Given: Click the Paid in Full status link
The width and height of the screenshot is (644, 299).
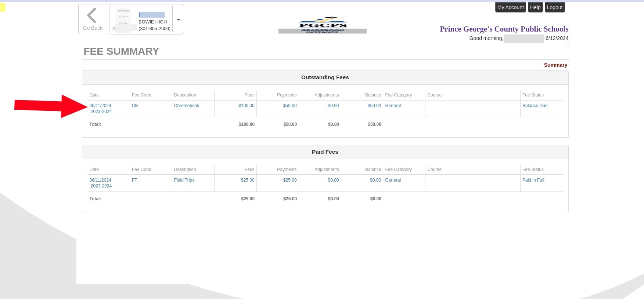Looking at the screenshot, I should (533, 180).
